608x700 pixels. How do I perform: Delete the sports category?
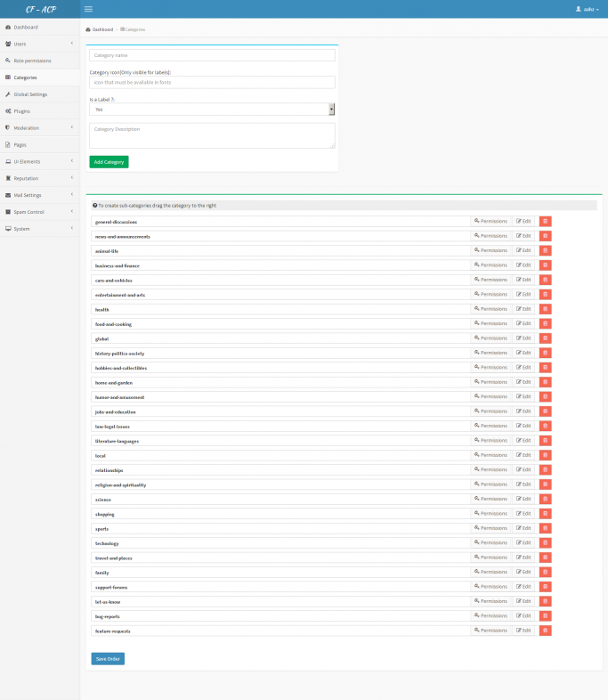click(545, 528)
